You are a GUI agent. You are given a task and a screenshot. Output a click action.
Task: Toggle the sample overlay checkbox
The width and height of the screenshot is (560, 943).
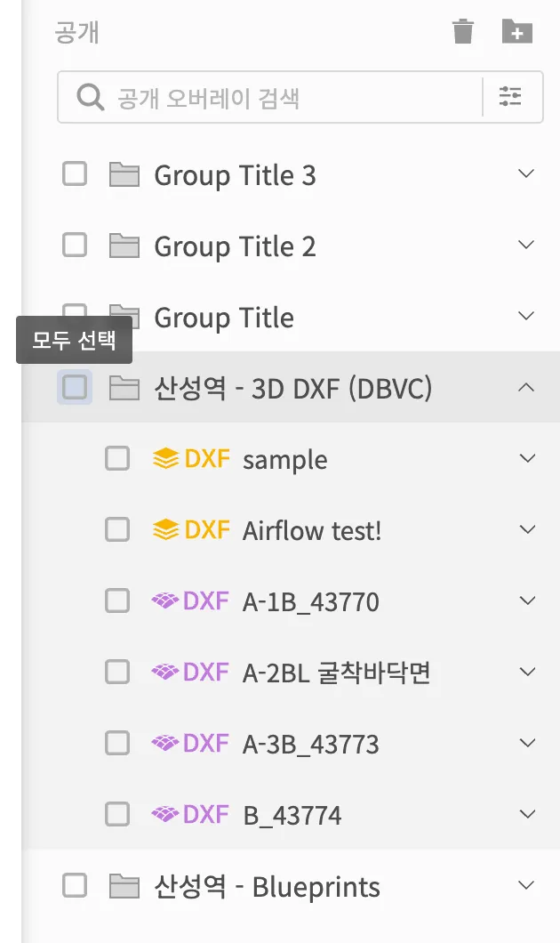pyautogui.click(x=117, y=459)
